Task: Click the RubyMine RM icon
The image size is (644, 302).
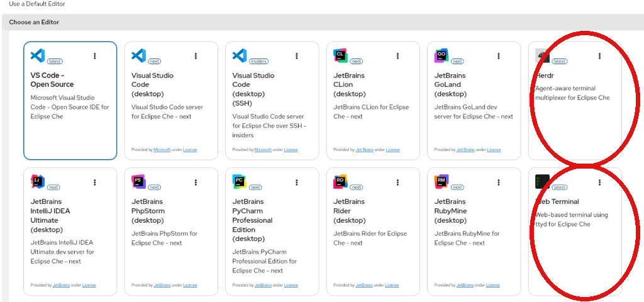Action: [442, 182]
